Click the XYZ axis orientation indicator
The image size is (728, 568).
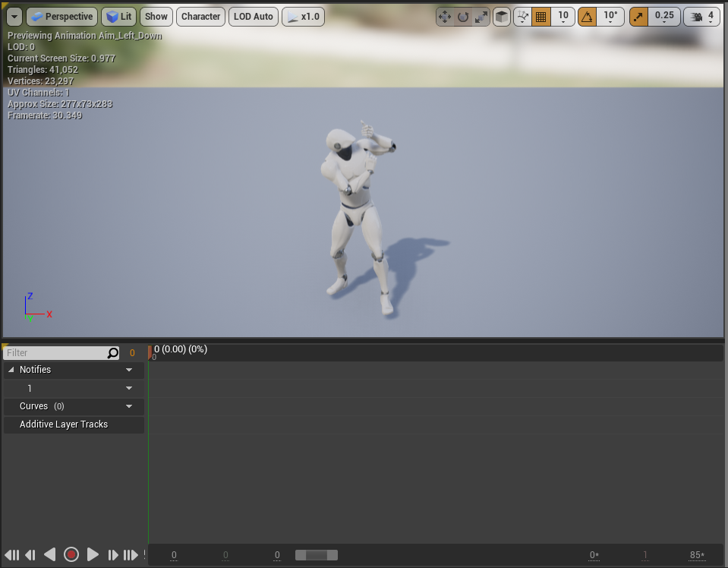(37, 308)
